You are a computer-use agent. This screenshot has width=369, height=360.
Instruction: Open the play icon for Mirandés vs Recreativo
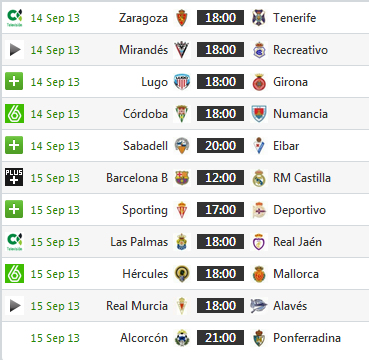pos(14,50)
